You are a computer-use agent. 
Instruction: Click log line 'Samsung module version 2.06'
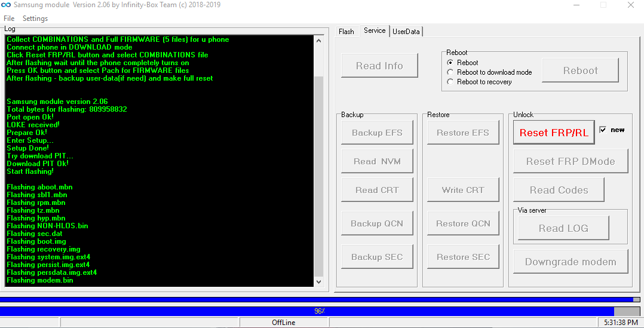[x=57, y=102]
